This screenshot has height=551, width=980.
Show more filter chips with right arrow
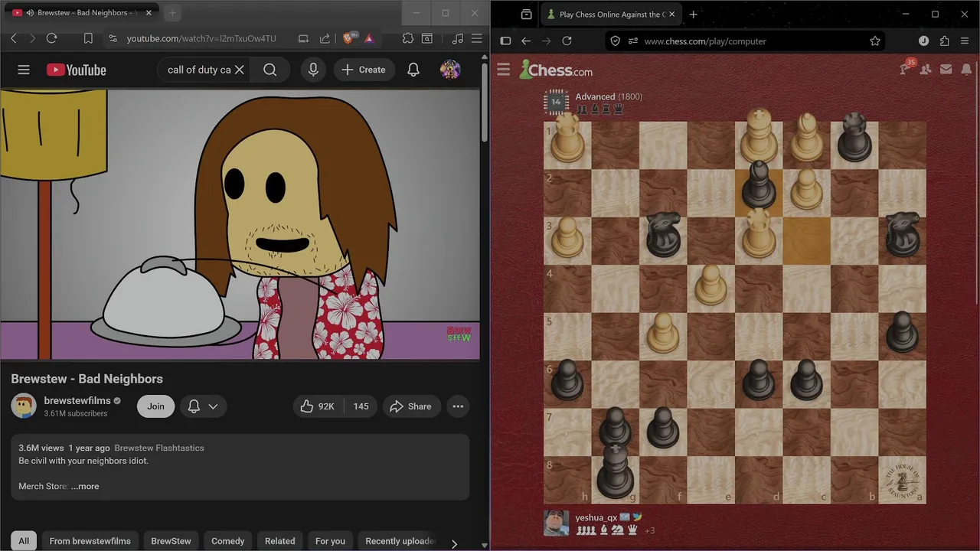[454, 543]
